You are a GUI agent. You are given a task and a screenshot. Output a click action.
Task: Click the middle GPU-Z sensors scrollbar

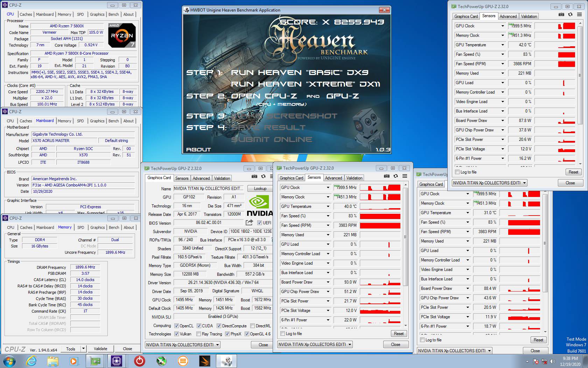click(x=405, y=237)
